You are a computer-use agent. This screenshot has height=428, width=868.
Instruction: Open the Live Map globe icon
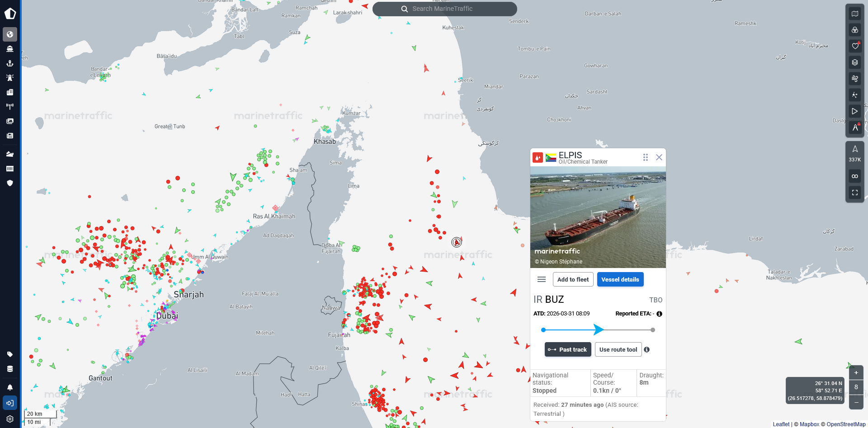[10, 34]
